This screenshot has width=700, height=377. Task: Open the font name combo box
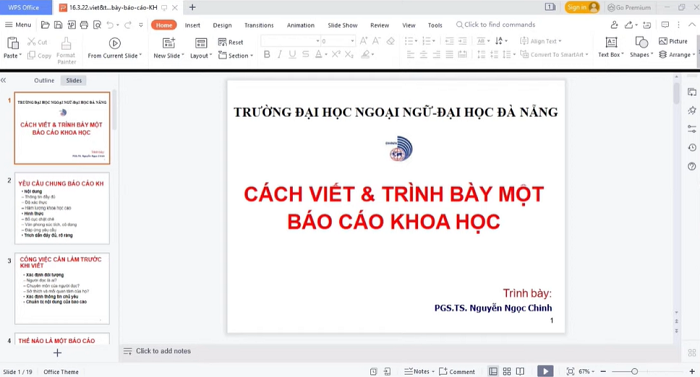tap(291, 41)
